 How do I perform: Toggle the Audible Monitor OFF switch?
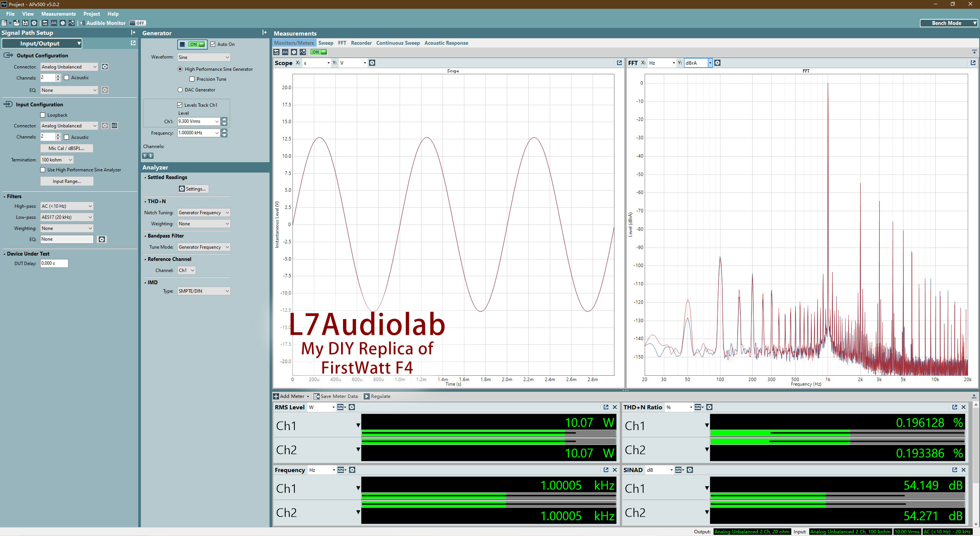coord(137,23)
